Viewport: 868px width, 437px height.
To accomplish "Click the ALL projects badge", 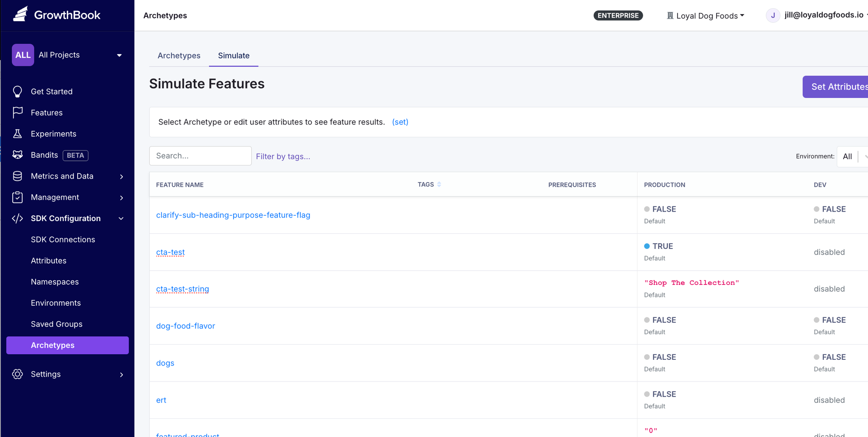I will pyautogui.click(x=23, y=55).
